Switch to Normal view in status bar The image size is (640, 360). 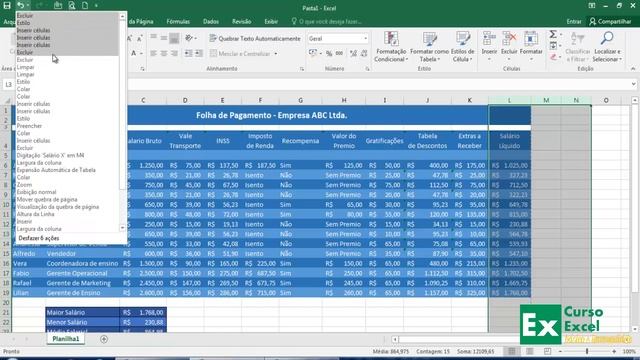[x=511, y=351]
